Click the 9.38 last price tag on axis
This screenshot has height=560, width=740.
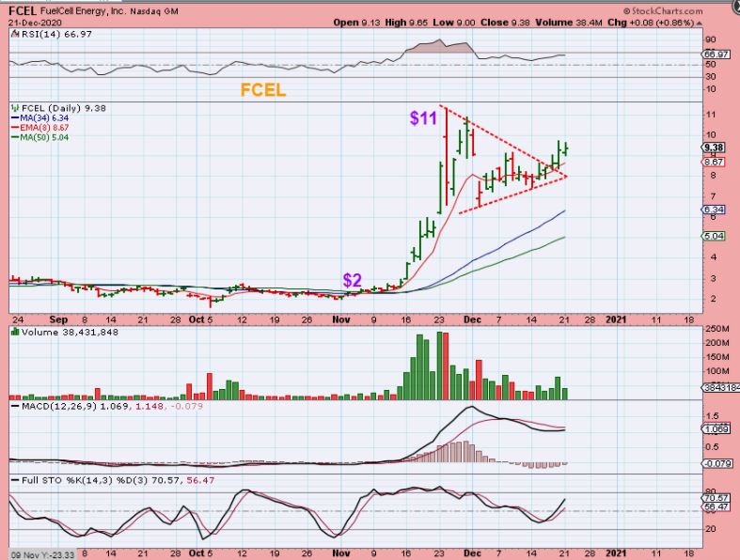[x=714, y=148]
